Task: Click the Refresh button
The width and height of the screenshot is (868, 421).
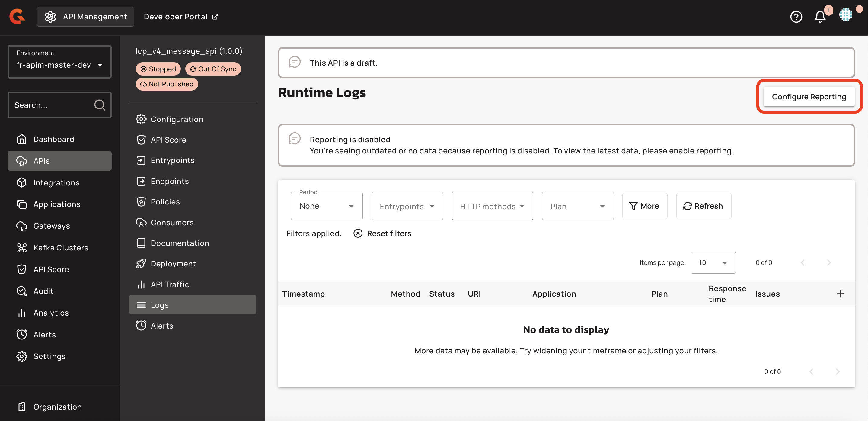Action: tap(703, 206)
